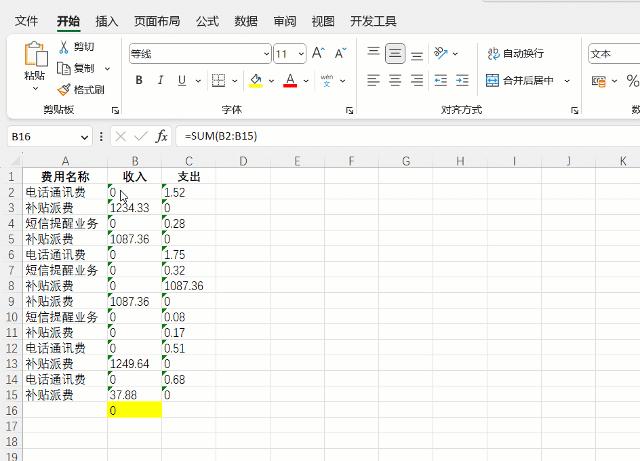The width and height of the screenshot is (640, 461).
Task: Decrease font size with the small A
Action: pyautogui.click(x=340, y=53)
